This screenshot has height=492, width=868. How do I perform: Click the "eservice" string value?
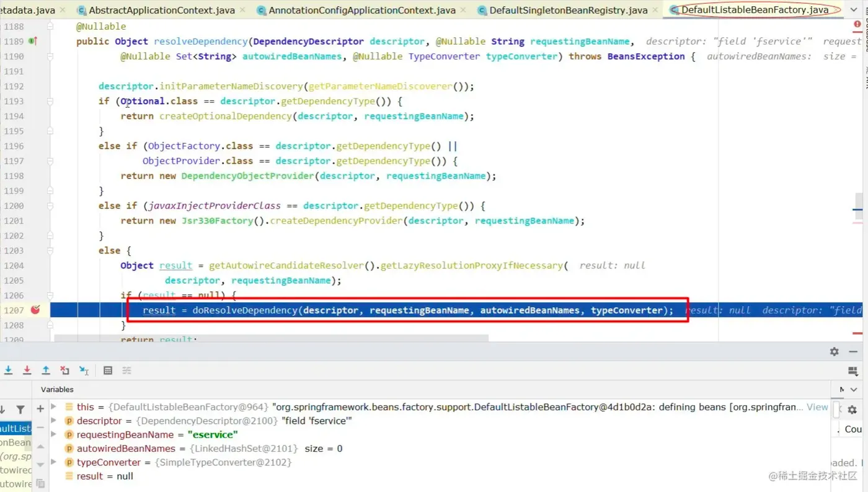pos(213,434)
